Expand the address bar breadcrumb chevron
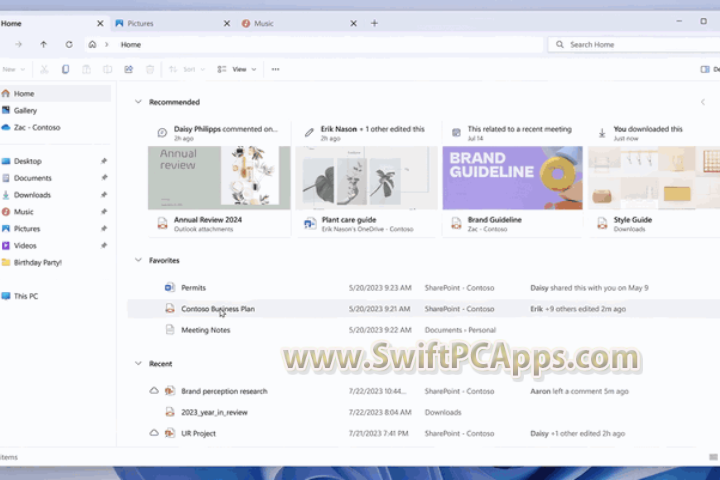This screenshot has width=720, height=480. click(x=107, y=45)
